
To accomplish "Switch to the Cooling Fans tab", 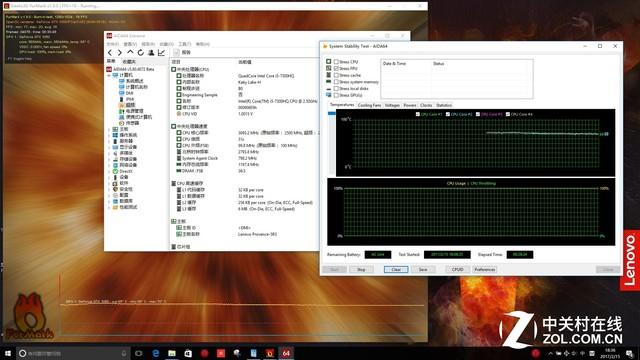I will point(369,105).
